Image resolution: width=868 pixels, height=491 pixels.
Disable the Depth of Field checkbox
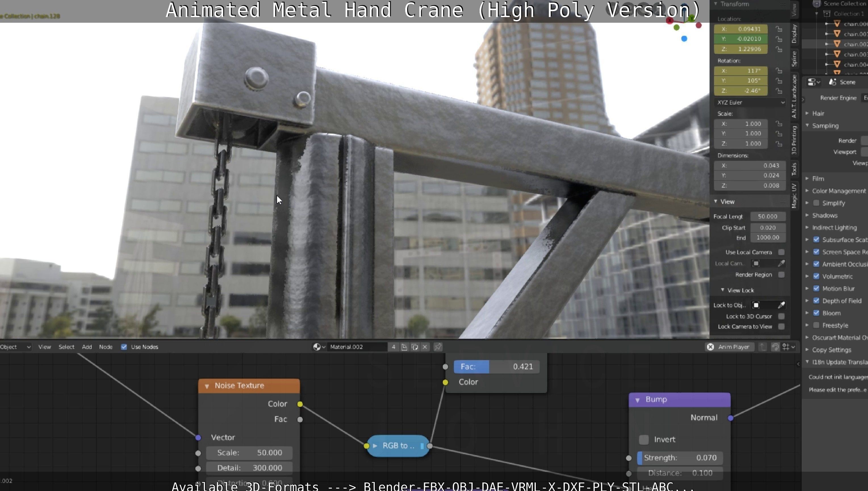pyautogui.click(x=816, y=301)
